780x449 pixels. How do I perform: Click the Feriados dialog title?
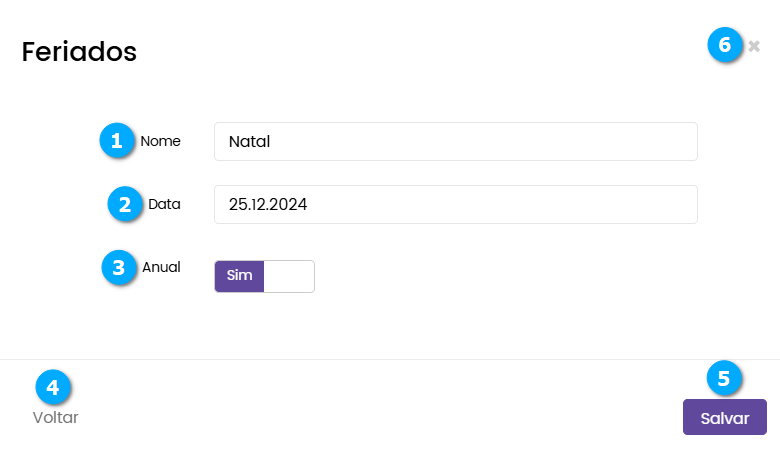click(x=79, y=51)
